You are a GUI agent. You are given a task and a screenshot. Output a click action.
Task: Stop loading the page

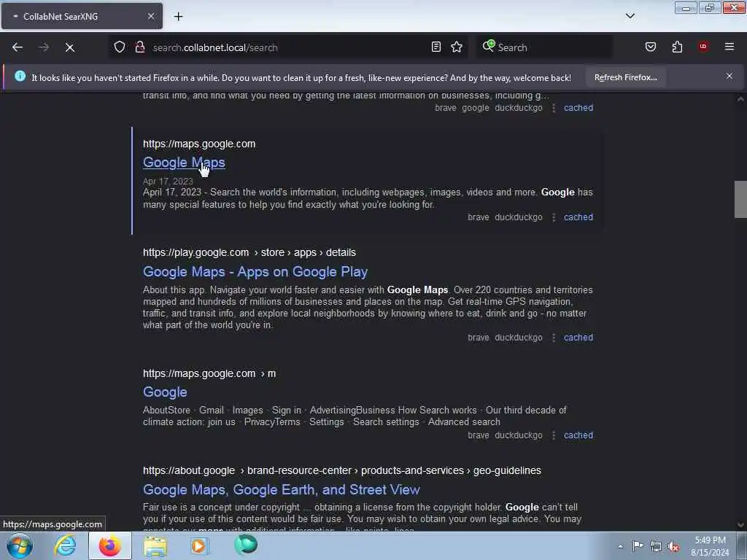point(69,47)
